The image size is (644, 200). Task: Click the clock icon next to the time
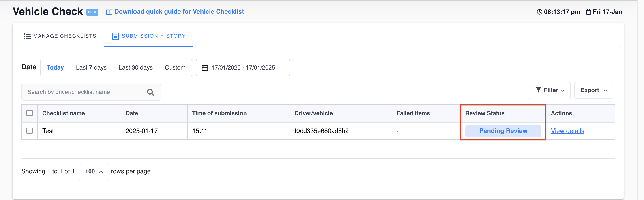(x=539, y=12)
